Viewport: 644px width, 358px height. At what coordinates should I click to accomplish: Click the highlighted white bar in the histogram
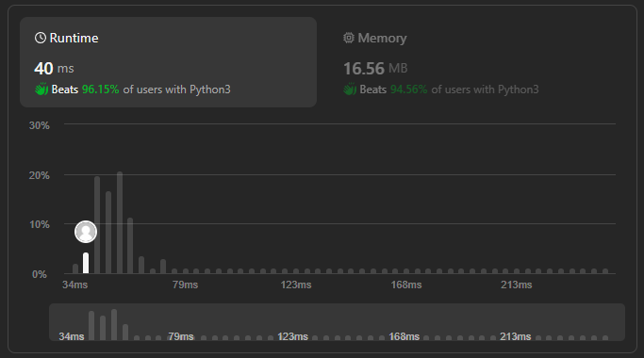click(x=86, y=263)
